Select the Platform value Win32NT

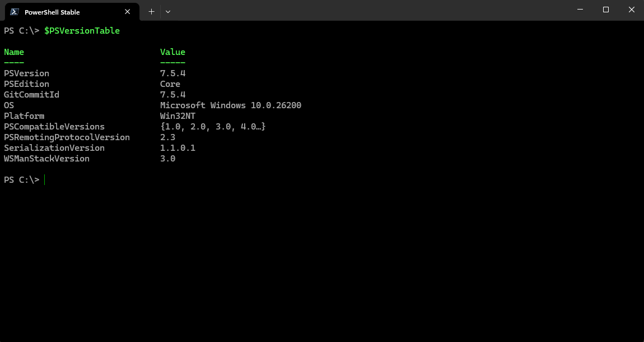(x=178, y=115)
